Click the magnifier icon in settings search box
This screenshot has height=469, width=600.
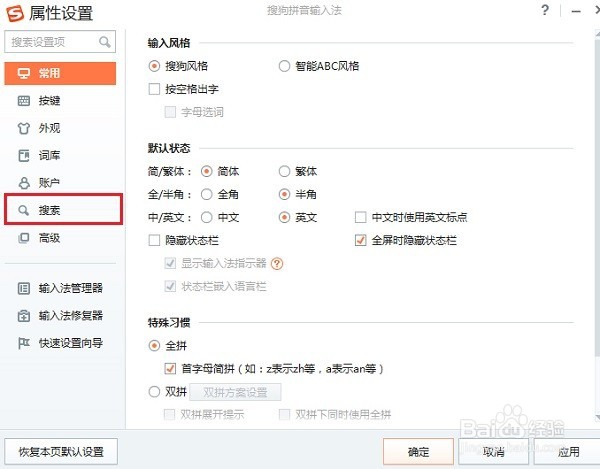105,41
